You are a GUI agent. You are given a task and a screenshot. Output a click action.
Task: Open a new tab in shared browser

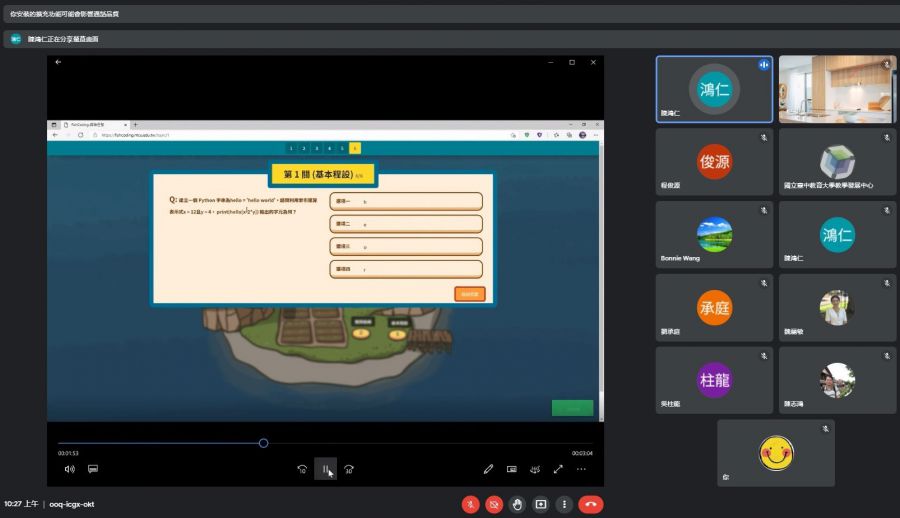point(135,124)
